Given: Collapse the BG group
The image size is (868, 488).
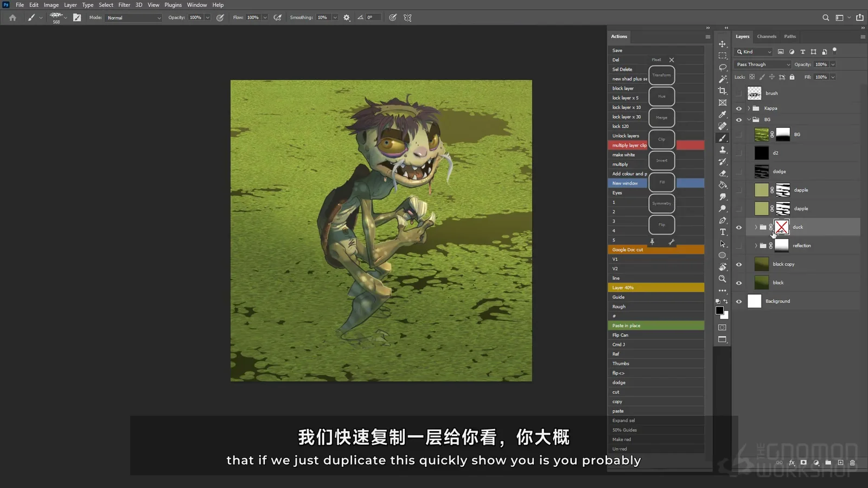Looking at the screenshot, I should [x=749, y=120].
